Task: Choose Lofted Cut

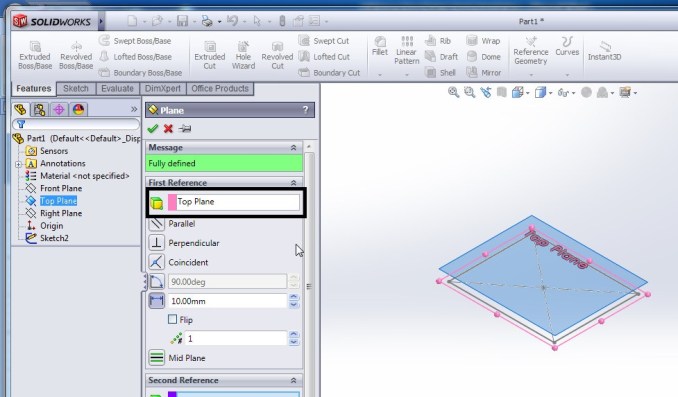Action: (324, 57)
